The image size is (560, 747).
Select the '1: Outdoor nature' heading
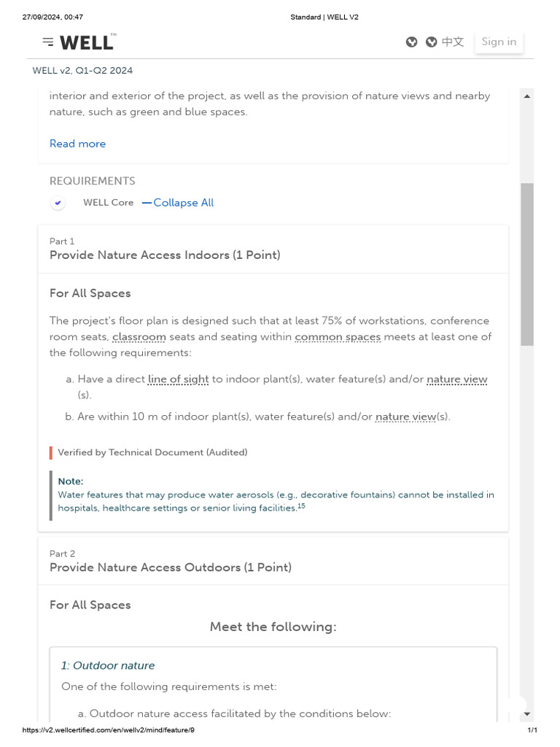(x=108, y=665)
